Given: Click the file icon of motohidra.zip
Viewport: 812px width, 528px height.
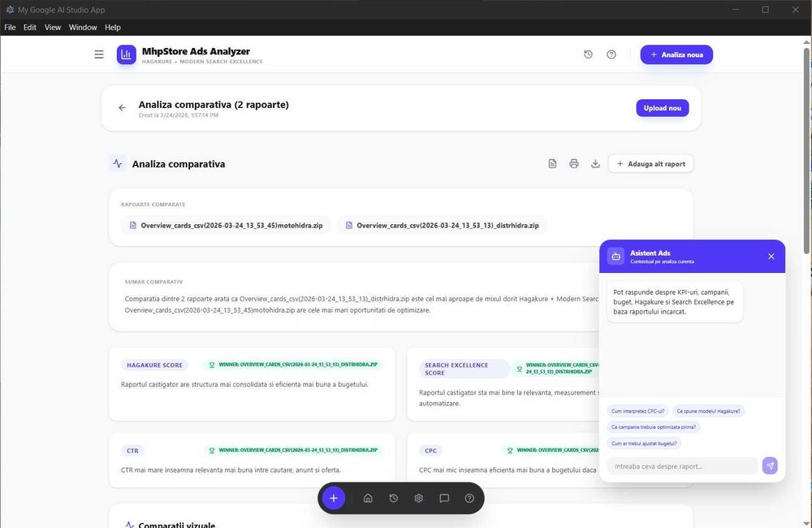Looking at the screenshot, I should [x=133, y=225].
